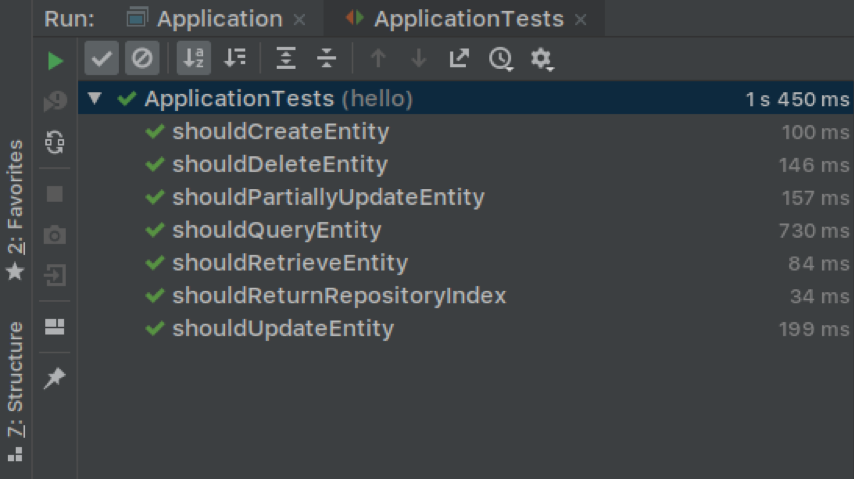This screenshot has width=854, height=479.
Task: Close the ApplicationTests tab
Action: pyautogui.click(x=581, y=20)
